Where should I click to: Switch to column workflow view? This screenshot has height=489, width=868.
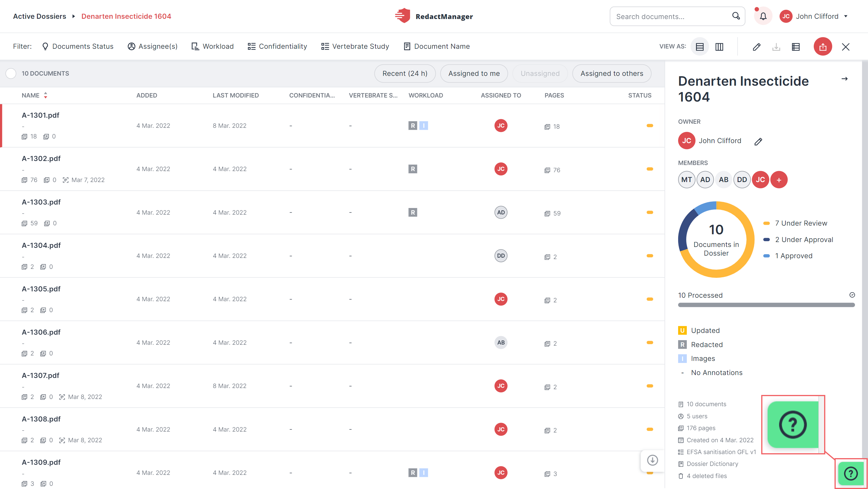coord(719,46)
